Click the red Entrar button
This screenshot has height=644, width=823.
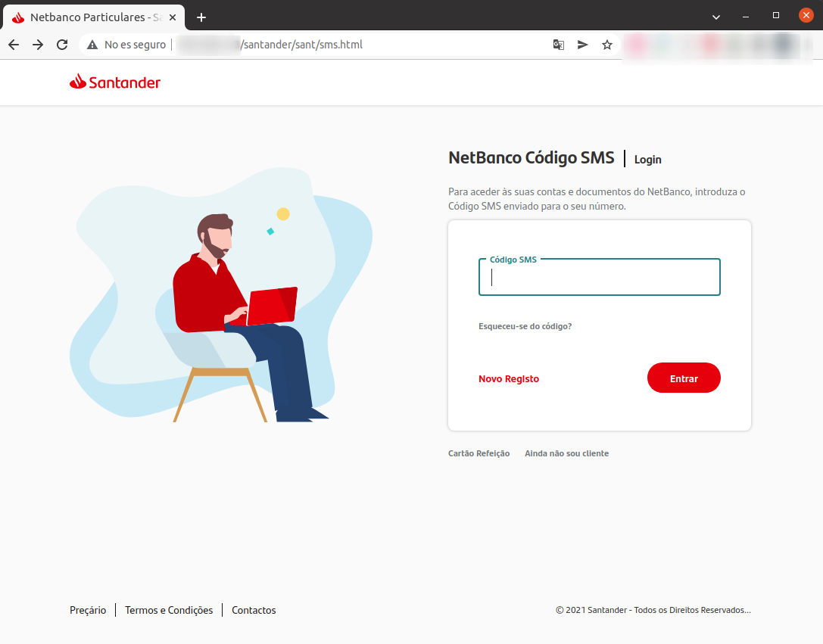coord(684,378)
